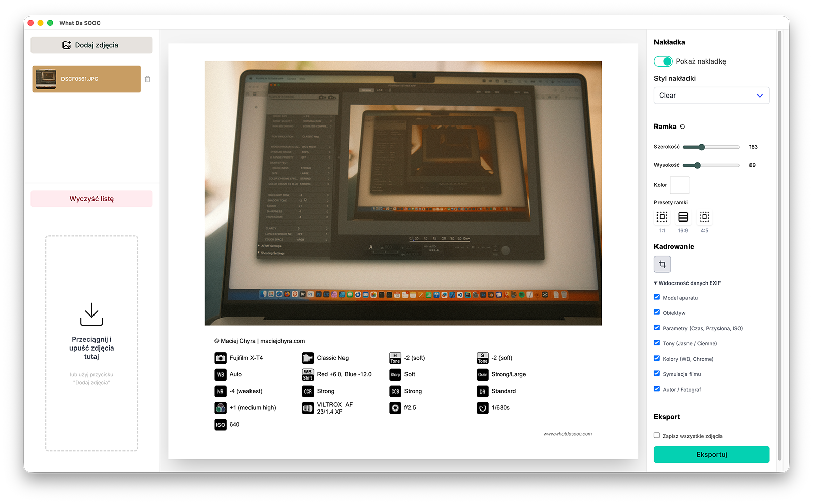Click the crop tool icon under Kadrowanie
The image size is (813, 504).
(662, 264)
